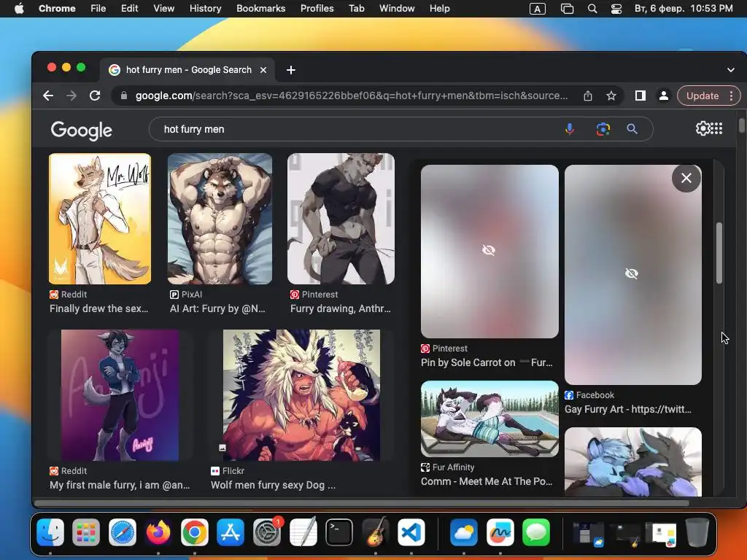
Task: Search by image with Google Lens icon
Action: tap(603, 129)
